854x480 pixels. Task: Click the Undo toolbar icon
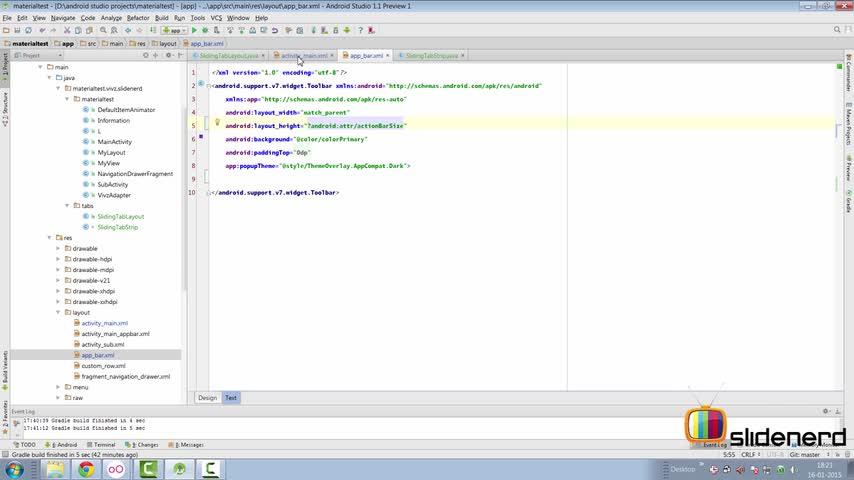[42, 31]
